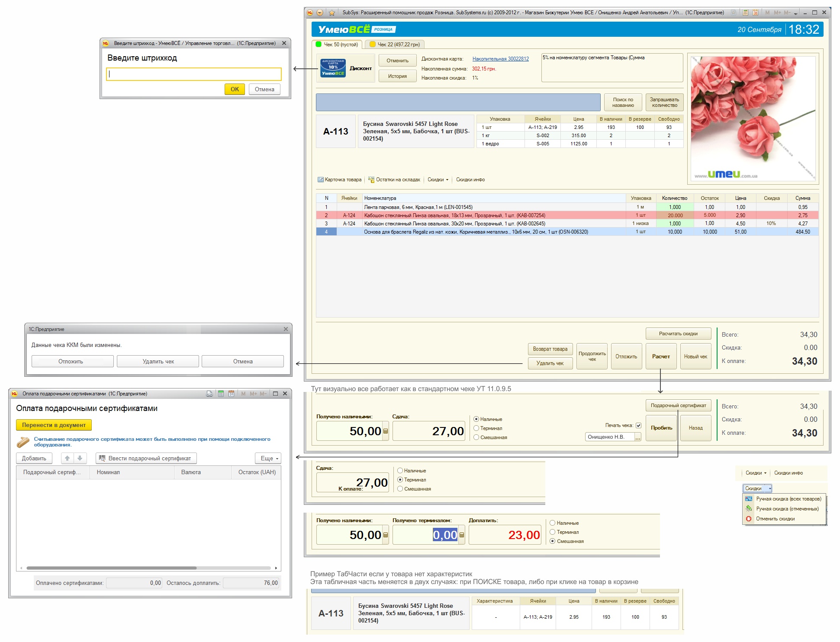Screen dimensions: 840x642
Task: Click the print icon in certificate payment window
Action: coord(209,394)
